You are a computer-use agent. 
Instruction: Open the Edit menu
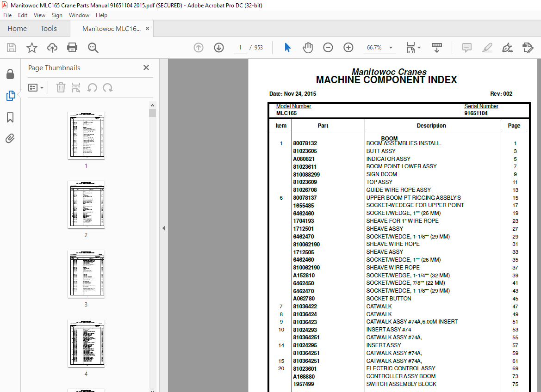pyautogui.click(x=22, y=15)
